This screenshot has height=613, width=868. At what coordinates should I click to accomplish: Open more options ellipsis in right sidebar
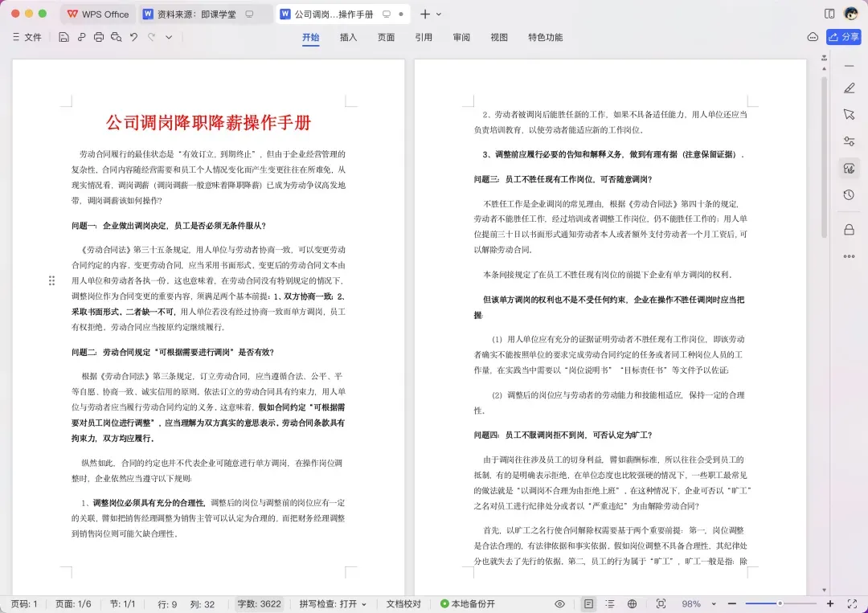tap(850, 256)
